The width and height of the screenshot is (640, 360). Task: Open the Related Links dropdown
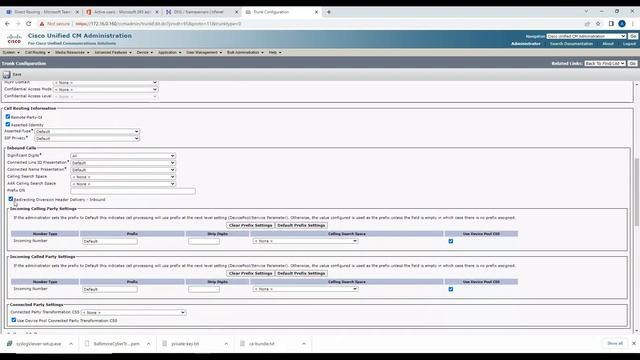[x=605, y=63]
